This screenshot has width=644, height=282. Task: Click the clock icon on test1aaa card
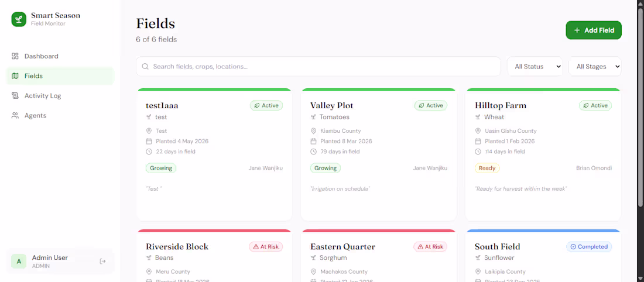point(149,152)
